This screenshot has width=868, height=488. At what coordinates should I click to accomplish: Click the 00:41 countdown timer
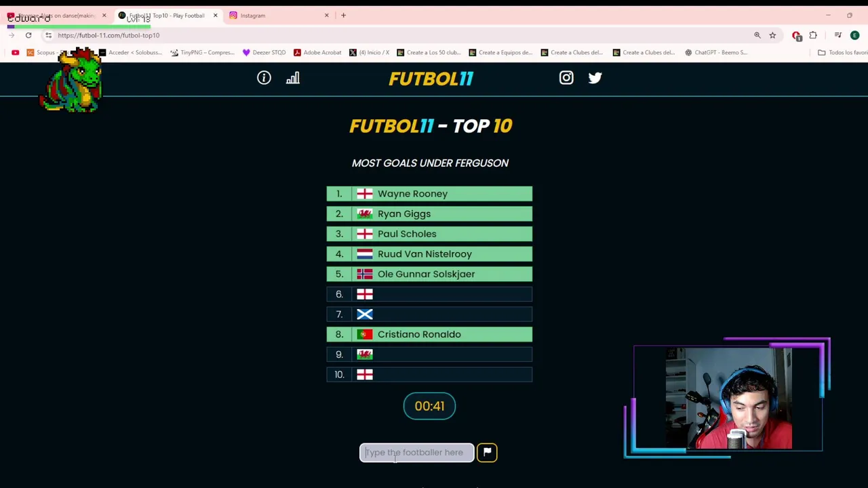coord(429,406)
